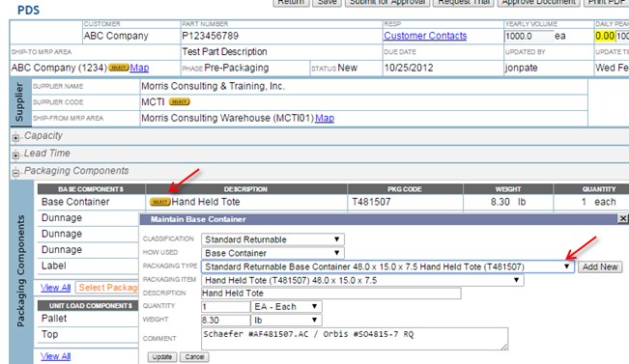Click supplier name Morris Consulting & Training, Inc.
Viewport: 629px width, 364px height.
tap(213, 86)
